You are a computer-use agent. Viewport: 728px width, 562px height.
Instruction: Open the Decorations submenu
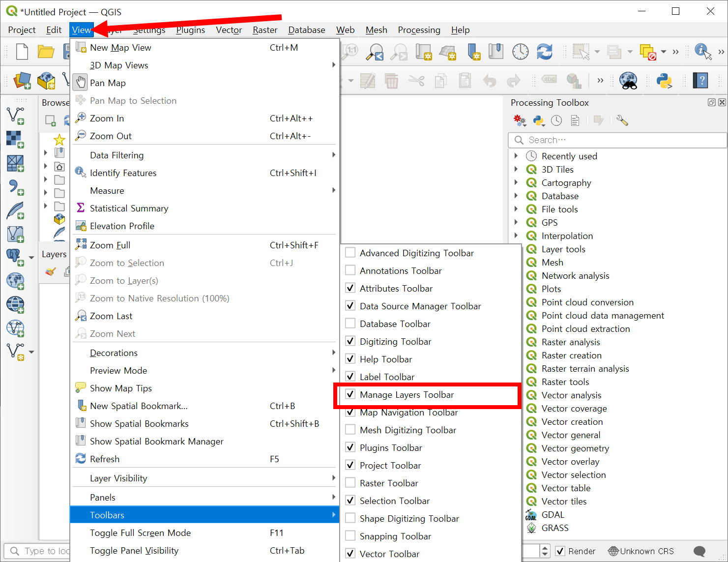pyautogui.click(x=204, y=353)
